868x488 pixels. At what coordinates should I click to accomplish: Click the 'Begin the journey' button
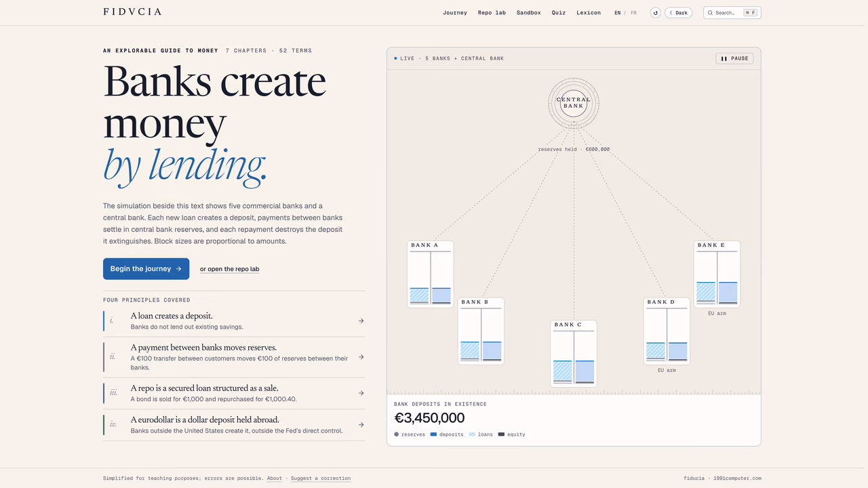tap(146, 269)
